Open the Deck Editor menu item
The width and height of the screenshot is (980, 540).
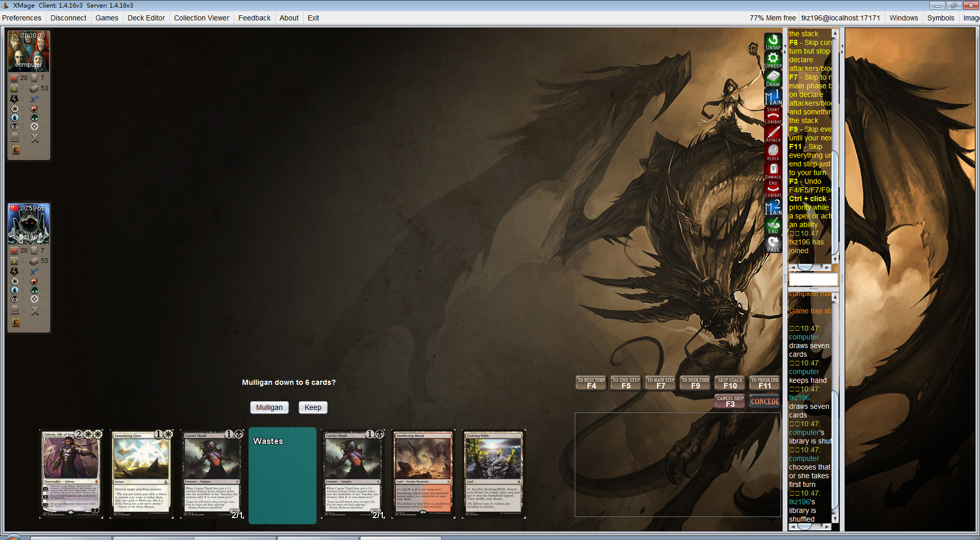click(146, 18)
